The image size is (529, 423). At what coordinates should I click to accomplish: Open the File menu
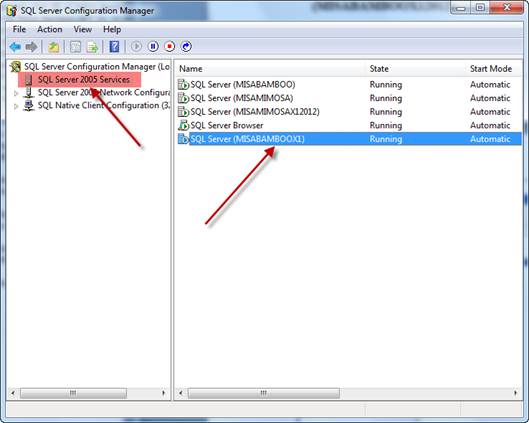[19, 29]
